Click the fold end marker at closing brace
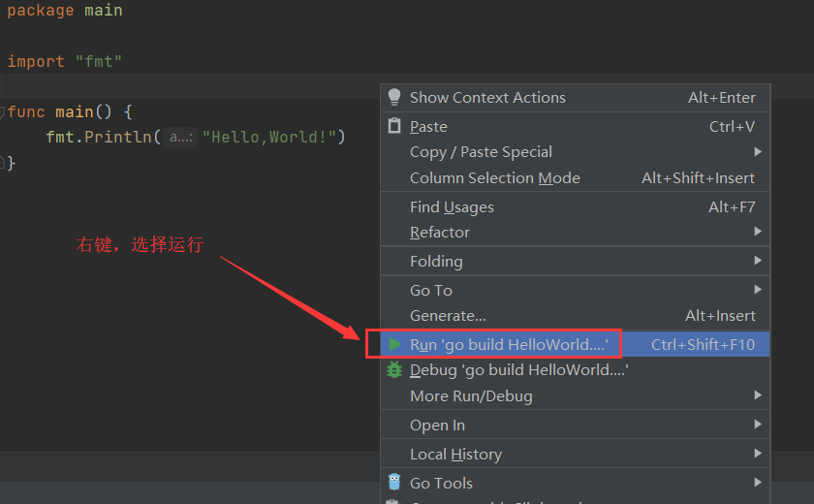814x504 pixels. [x=3, y=164]
